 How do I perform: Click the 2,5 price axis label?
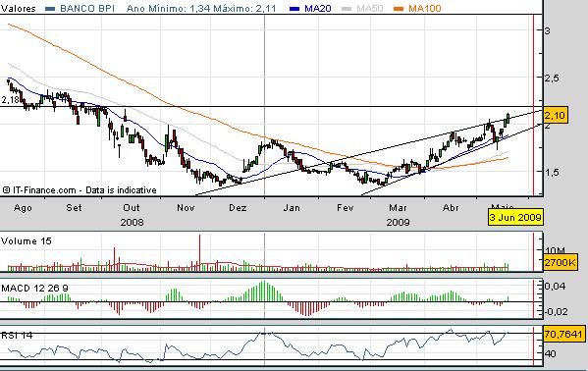(x=552, y=78)
